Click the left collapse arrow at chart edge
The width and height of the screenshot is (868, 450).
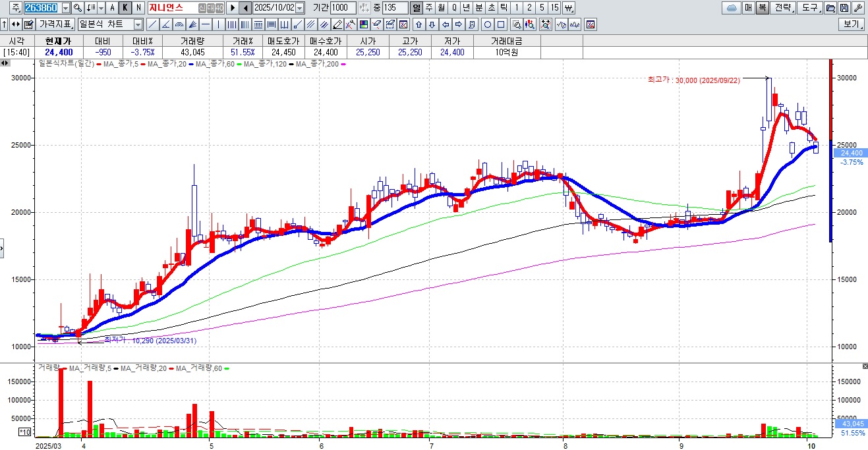coord(2,249)
